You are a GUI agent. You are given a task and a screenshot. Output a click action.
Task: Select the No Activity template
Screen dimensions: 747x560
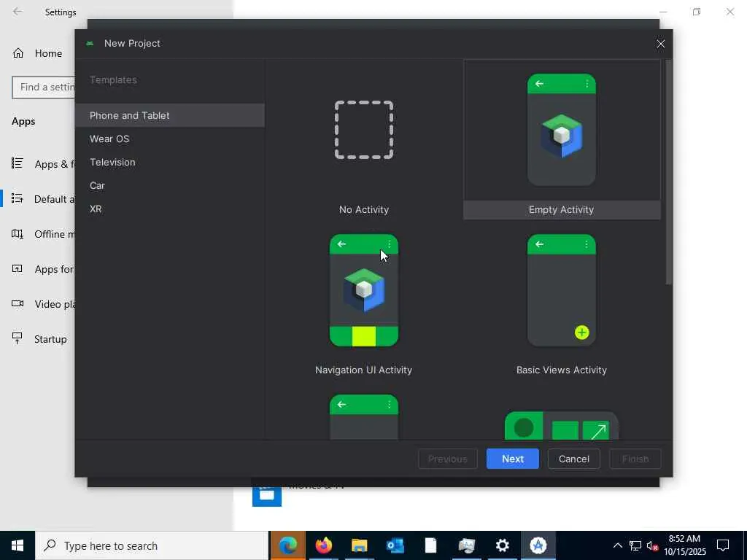tap(364, 141)
